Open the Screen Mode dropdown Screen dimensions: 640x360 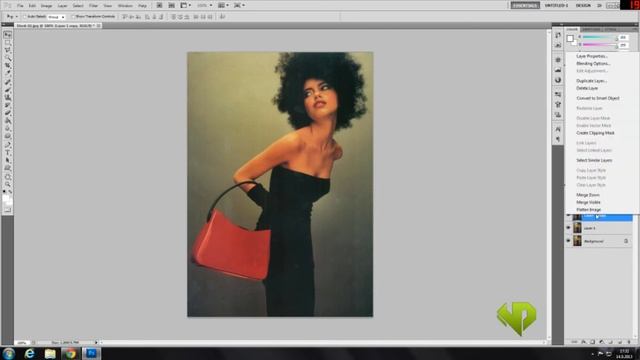[239, 5]
